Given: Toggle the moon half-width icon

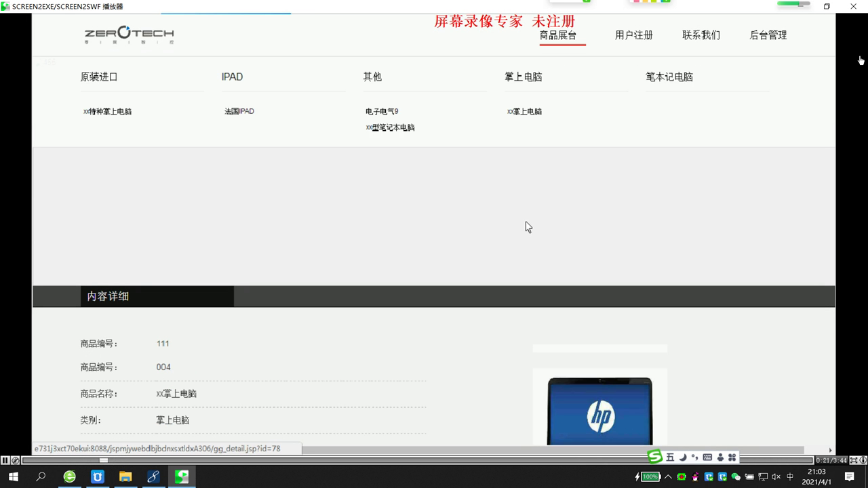Looking at the screenshot, I should pyautogui.click(x=683, y=457).
